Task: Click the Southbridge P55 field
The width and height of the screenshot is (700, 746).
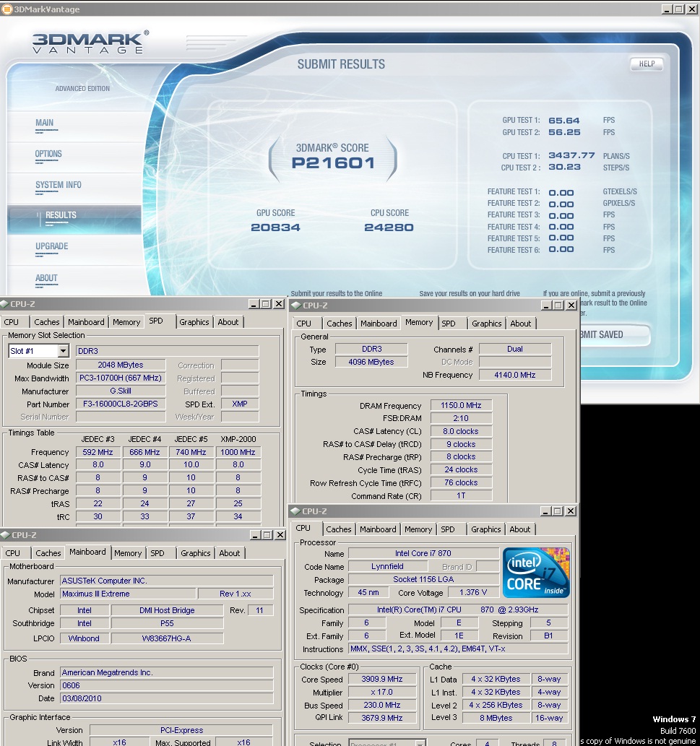Action: click(x=167, y=623)
